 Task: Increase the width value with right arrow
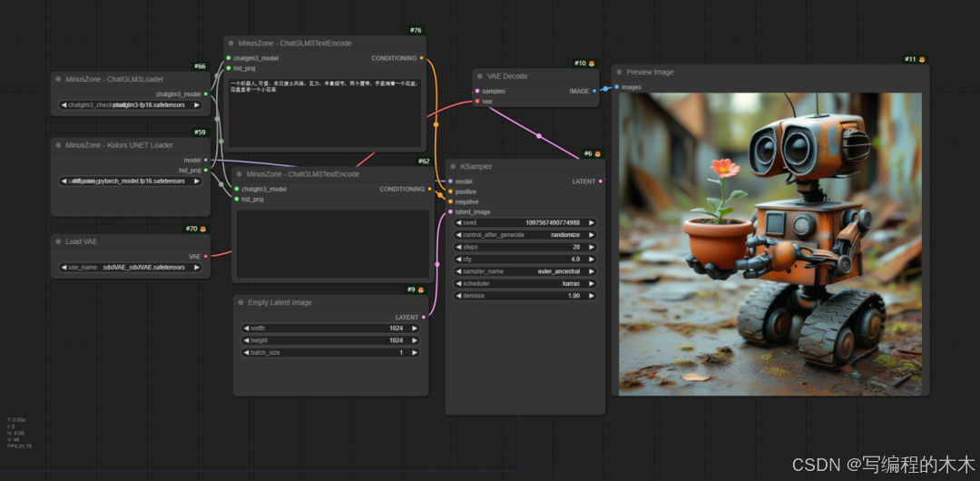(414, 329)
